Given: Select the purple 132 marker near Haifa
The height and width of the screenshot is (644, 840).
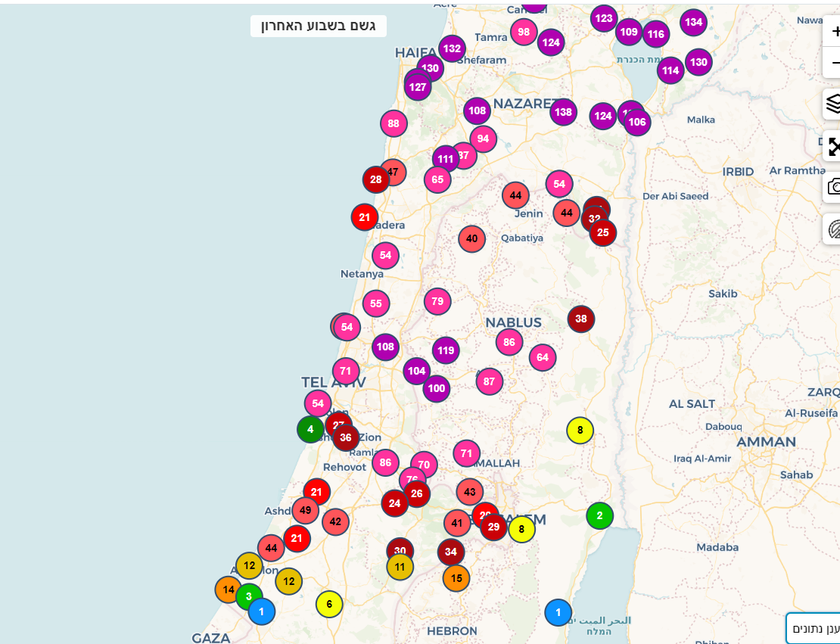Looking at the screenshot, I should [452, 48].
